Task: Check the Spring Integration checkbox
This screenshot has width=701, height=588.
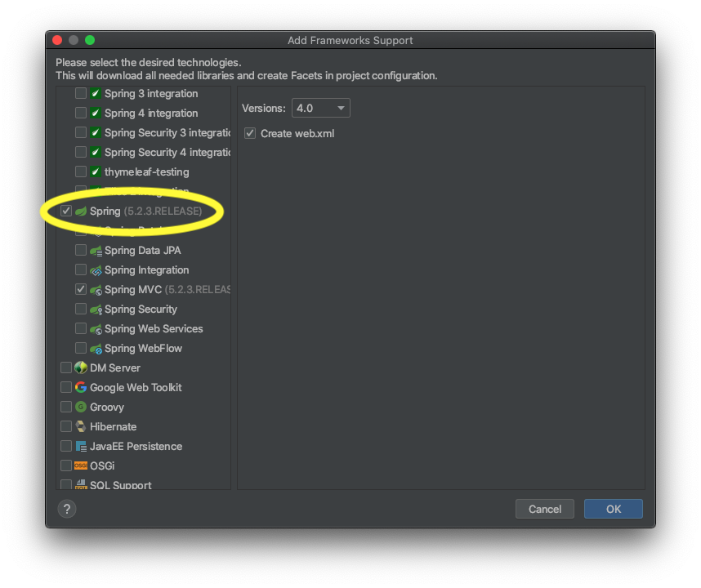Action: pyautogui.click(x=81, y=269)
